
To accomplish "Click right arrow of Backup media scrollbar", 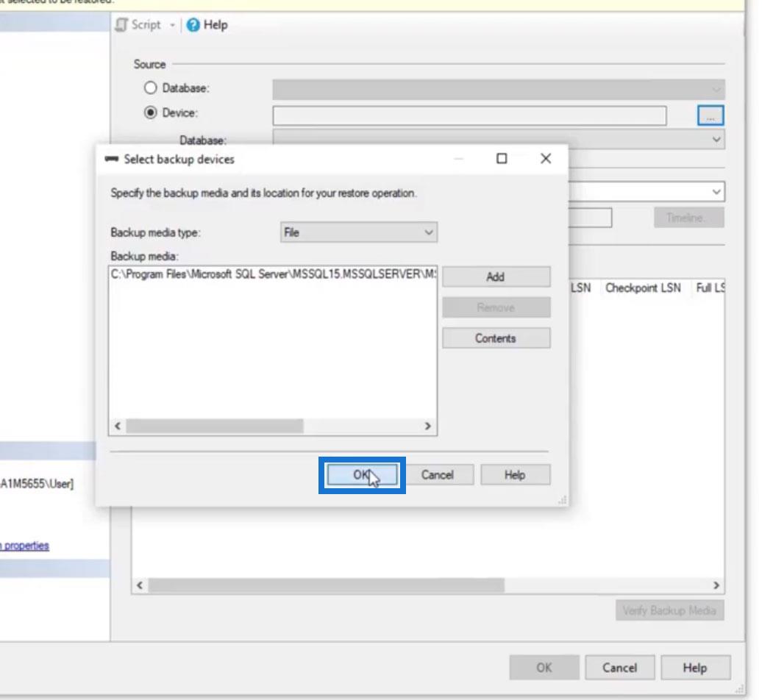I will click(427, 426).
